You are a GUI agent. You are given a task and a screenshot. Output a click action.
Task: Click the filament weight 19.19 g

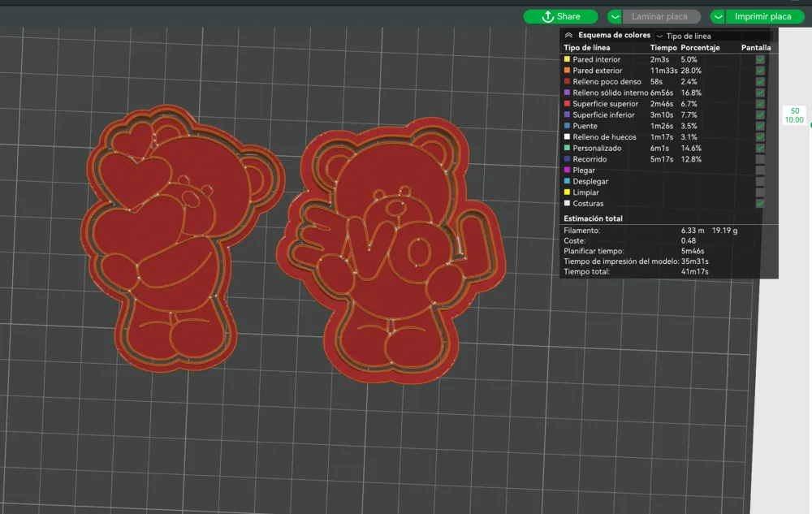724,231
